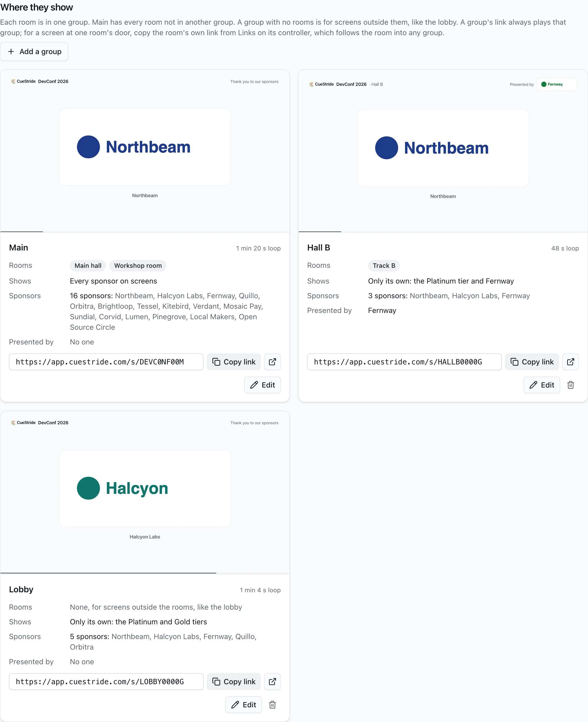Click the 'Lobby' group title
The width and height of the screenshot is (588, 722).
click(x=21, y=589)
